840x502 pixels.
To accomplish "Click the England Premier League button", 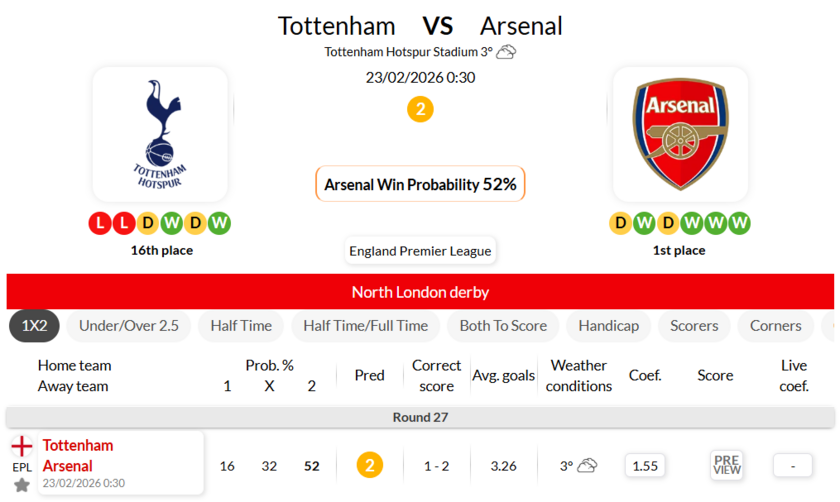I will (420, 251).
